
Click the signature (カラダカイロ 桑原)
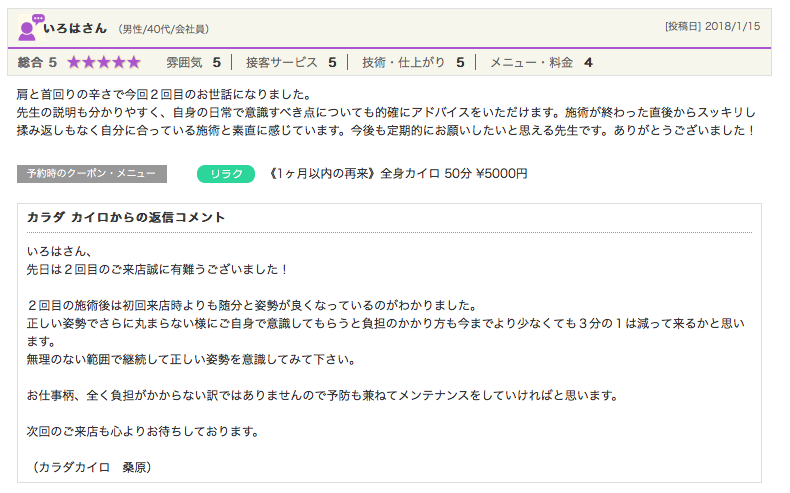[92, 467]
